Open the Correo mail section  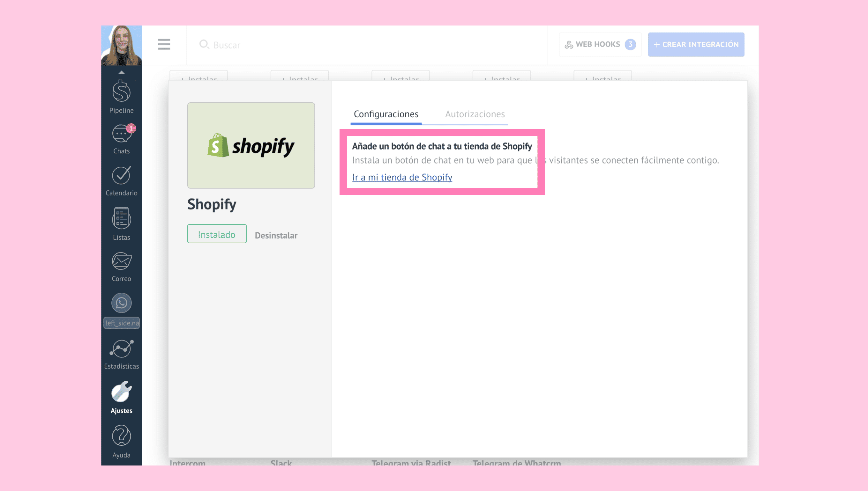click(122, 267)
